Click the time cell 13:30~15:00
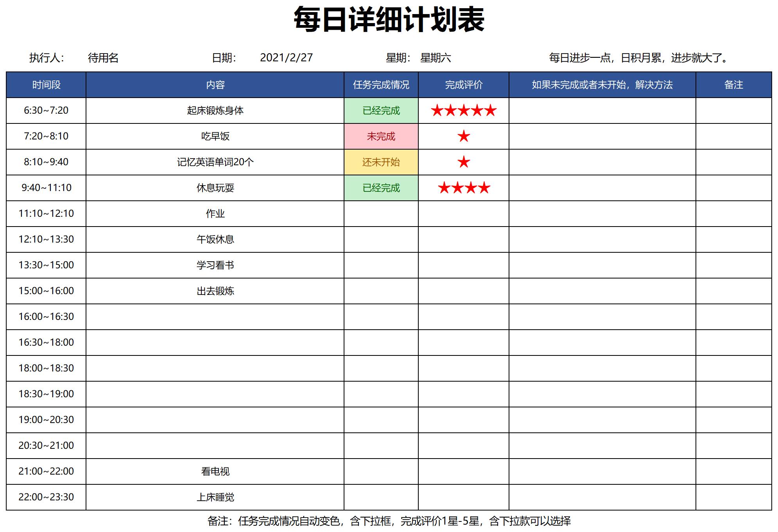778x532 pixels. coord(46,265)
